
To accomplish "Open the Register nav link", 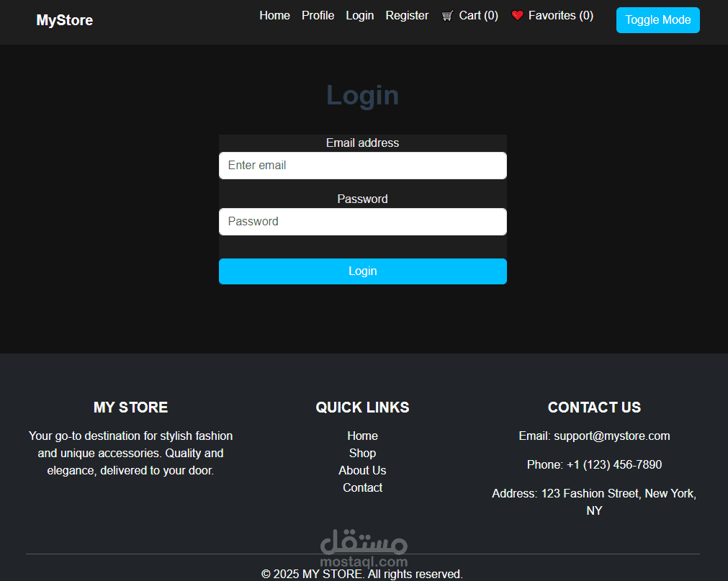I will click(407, 15).
